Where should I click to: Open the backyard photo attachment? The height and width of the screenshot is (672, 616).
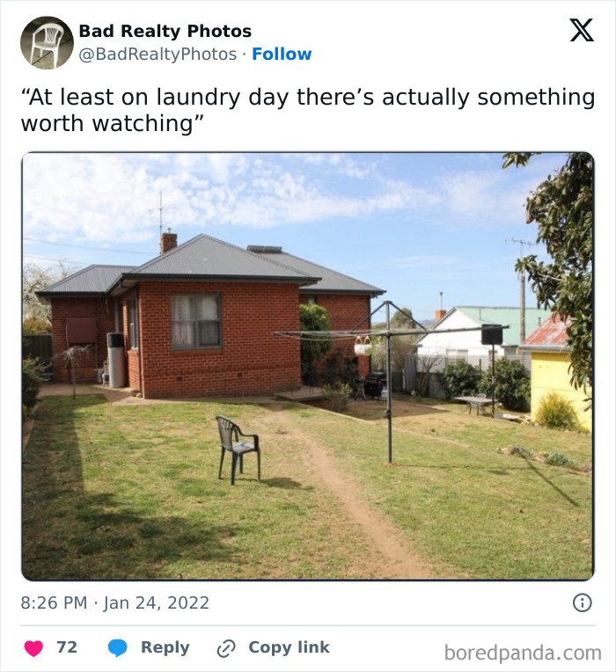click(x=308, y=366)
